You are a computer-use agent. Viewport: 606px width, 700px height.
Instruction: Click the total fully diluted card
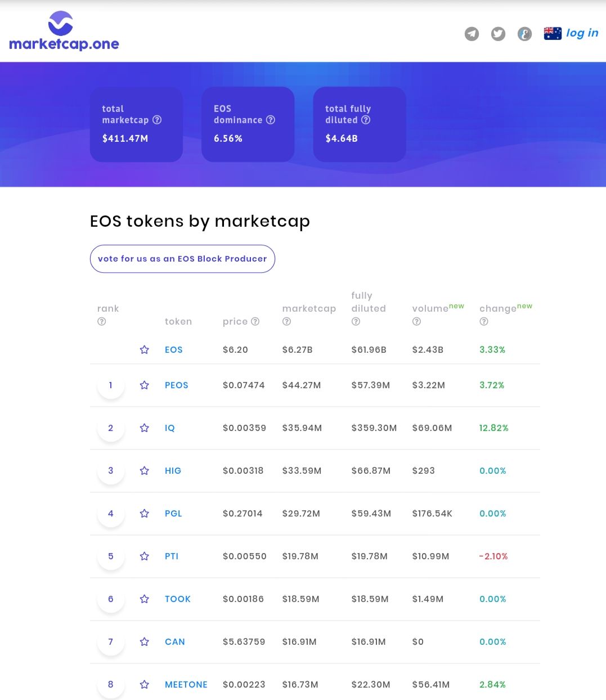click(x=359, y=124)
